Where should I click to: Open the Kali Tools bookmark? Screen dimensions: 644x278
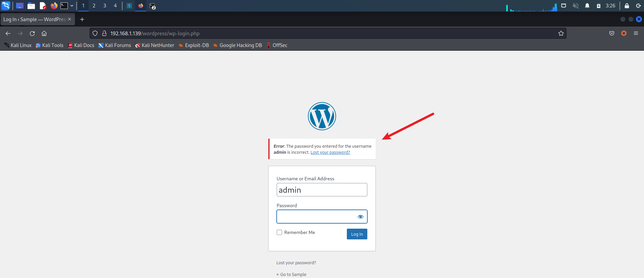pos(49,45)
